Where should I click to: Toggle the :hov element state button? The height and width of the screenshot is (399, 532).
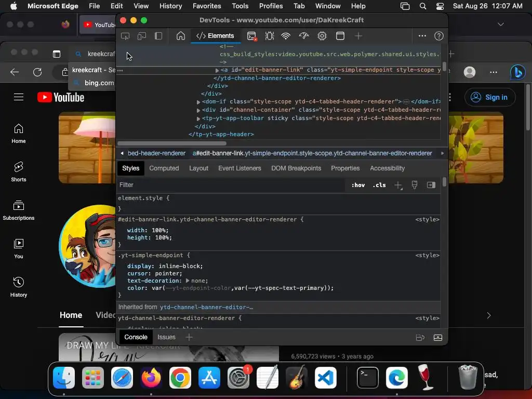pyautogui.click(x=358, y=185)
